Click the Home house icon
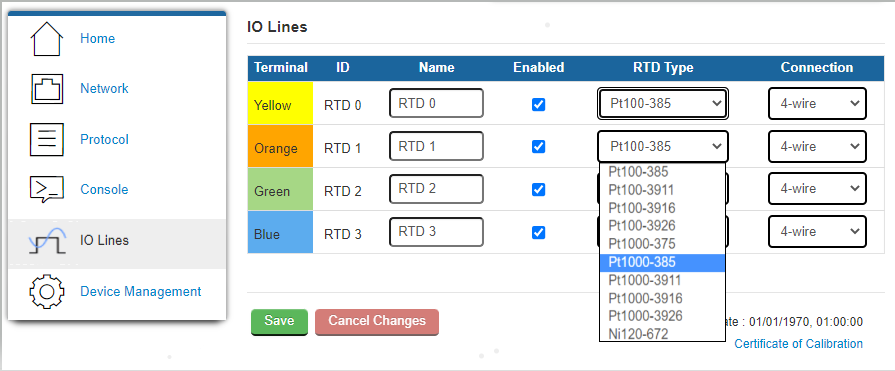This screenshot has height=371, width=895. pyautogui.click(x=46, y=39)
